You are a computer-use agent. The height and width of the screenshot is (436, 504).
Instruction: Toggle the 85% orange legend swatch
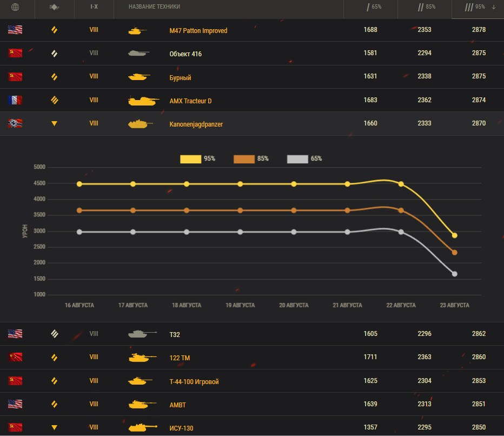[244, 159]
